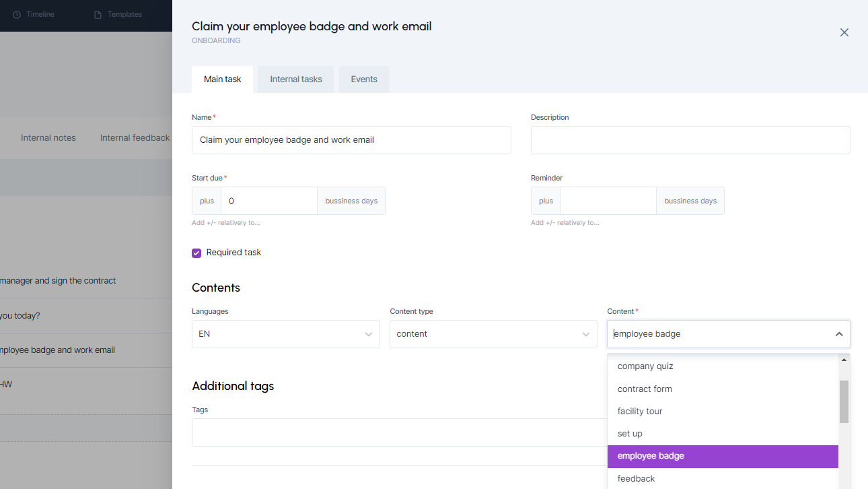Open the Content type dropdown
This screenshot has width=868, height=489.
(493, 334)
